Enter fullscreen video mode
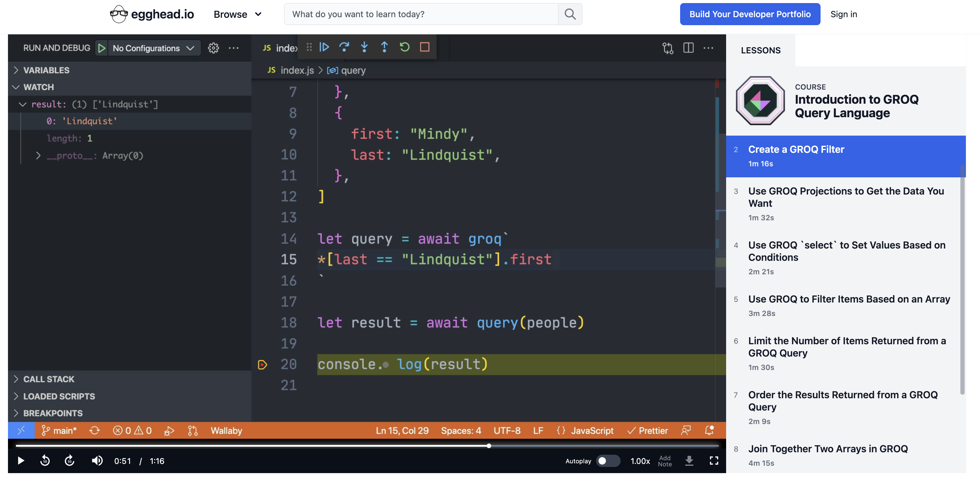Viewport: 980px width, 486px height. (714, 461)
